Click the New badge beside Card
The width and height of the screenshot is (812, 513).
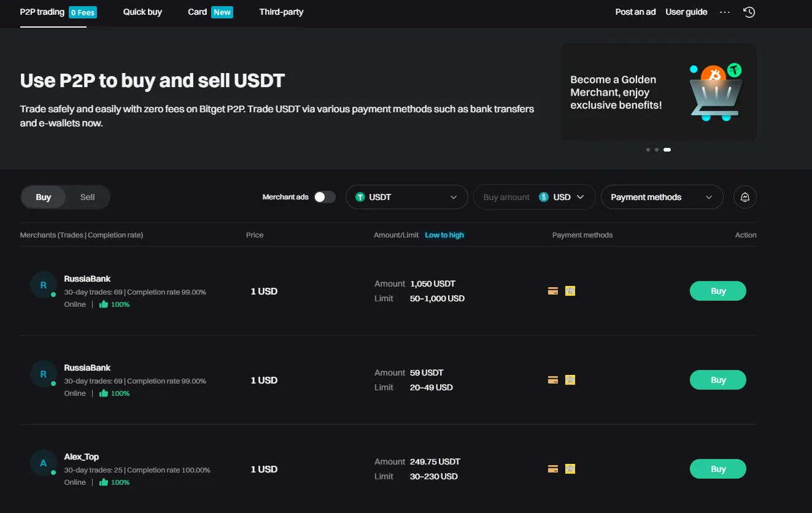222,12
